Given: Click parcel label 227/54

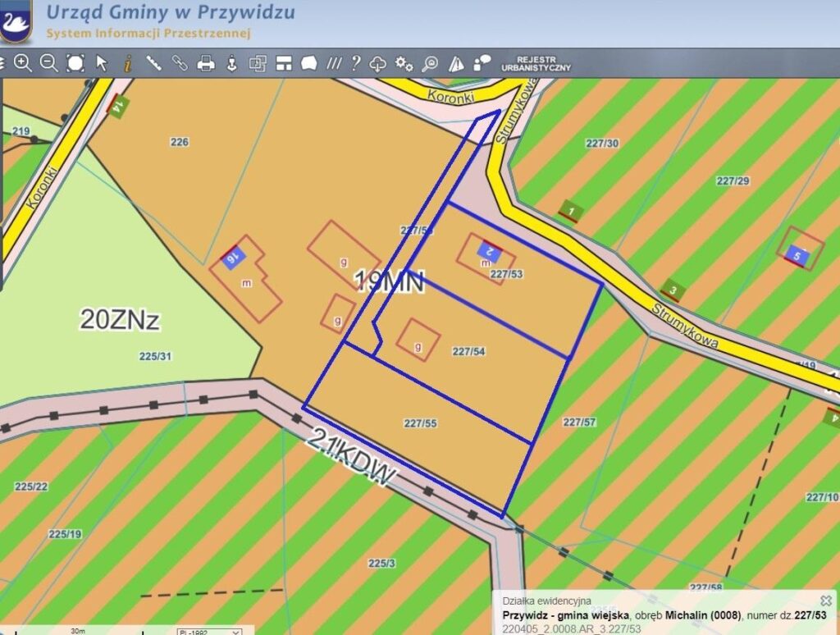Looking at the screenshot, I should coord(468,351).
